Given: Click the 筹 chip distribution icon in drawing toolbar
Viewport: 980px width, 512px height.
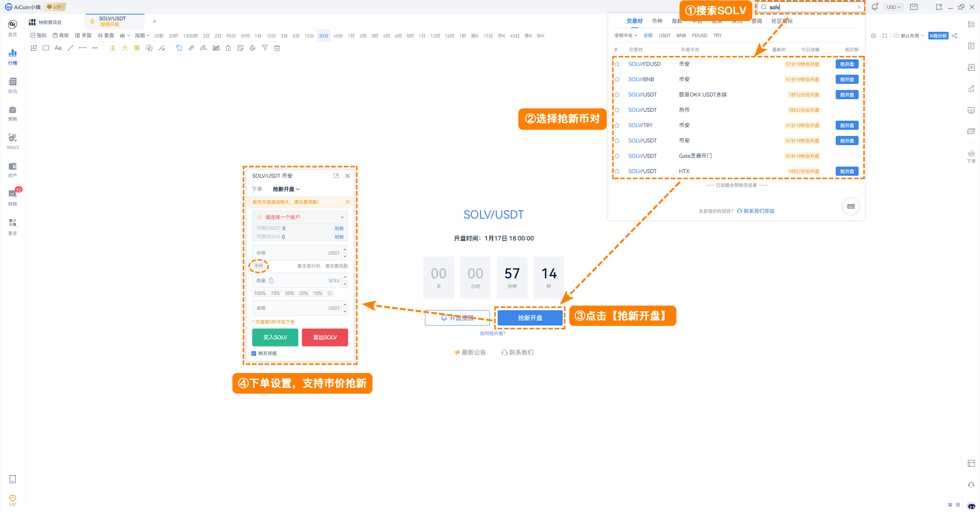Looking at the screenshot, I should point(137,48).
